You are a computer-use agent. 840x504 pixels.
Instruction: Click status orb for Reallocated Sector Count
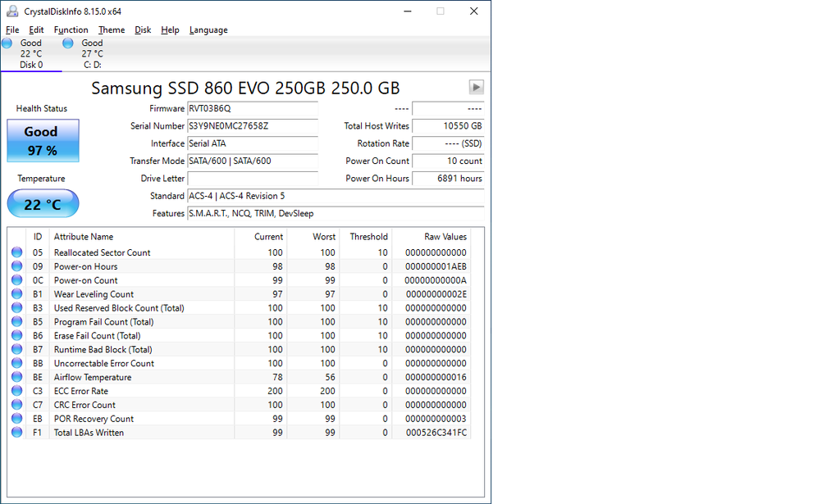coord(17,252)
